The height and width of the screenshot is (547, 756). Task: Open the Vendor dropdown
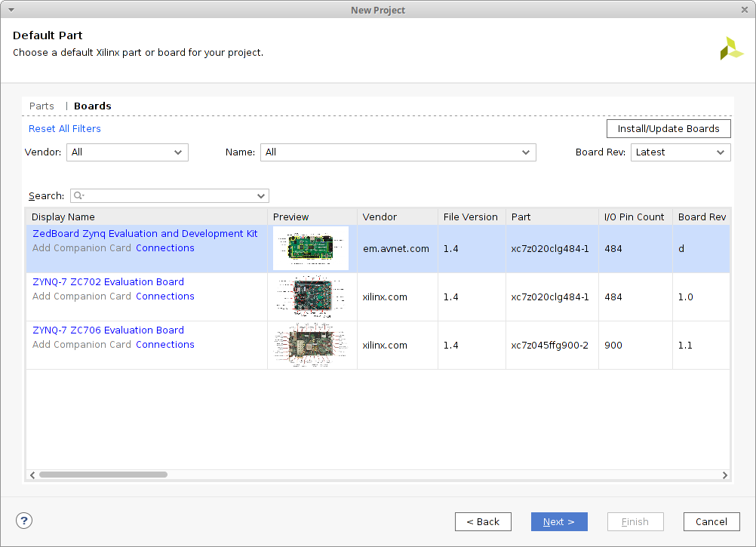click(127, 152)
